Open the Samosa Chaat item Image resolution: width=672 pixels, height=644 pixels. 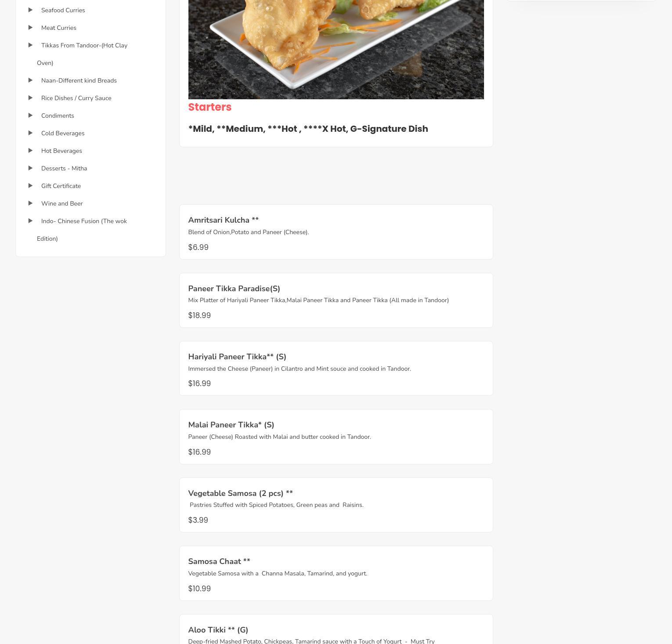pyautogui.click(x=336, y=573)
